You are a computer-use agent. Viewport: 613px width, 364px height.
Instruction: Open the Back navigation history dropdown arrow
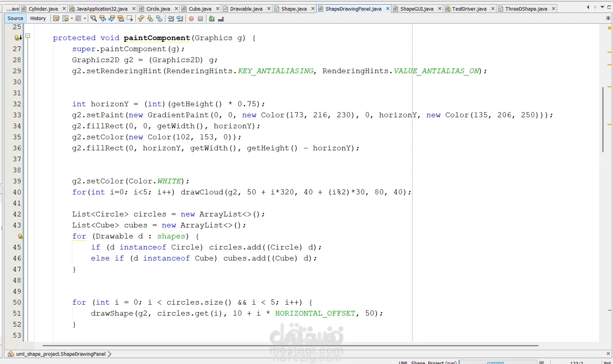pos(72,18)
